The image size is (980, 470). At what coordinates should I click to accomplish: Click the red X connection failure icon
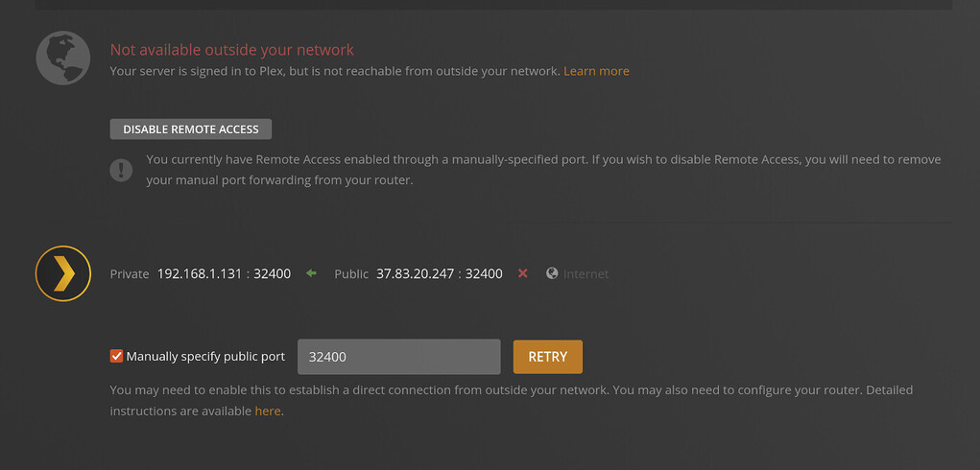pos(523,273)
